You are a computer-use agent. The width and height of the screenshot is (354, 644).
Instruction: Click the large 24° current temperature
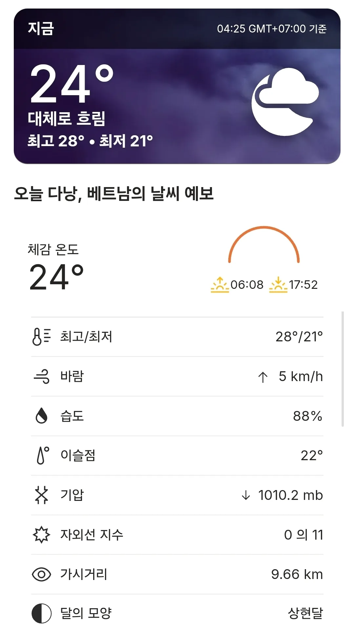pos(72,83)
